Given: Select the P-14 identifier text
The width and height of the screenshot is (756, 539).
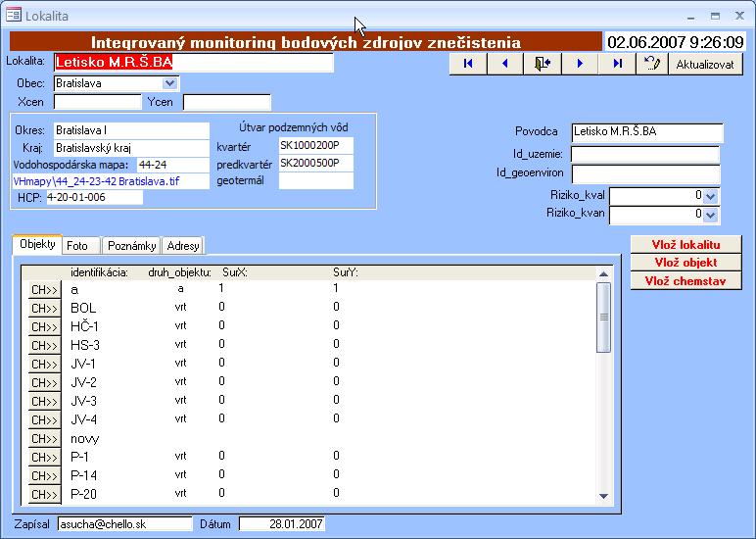Looking at the screenshot, I should (x=83, y=475).
